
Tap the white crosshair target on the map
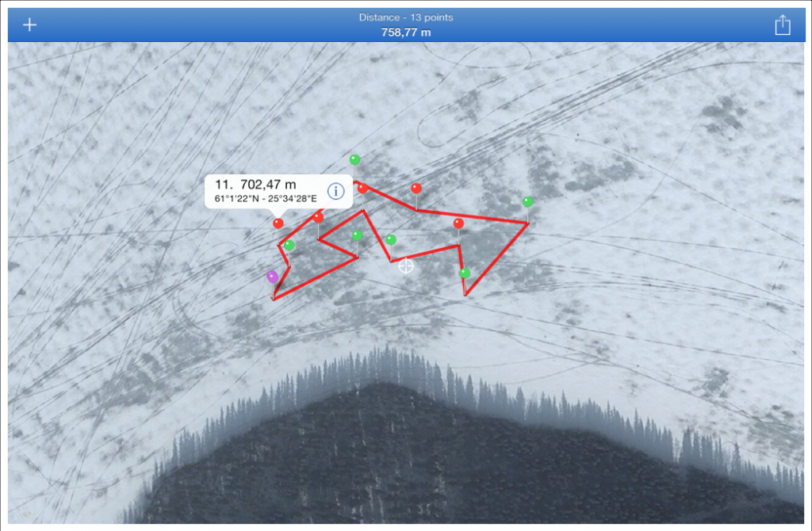406,266
